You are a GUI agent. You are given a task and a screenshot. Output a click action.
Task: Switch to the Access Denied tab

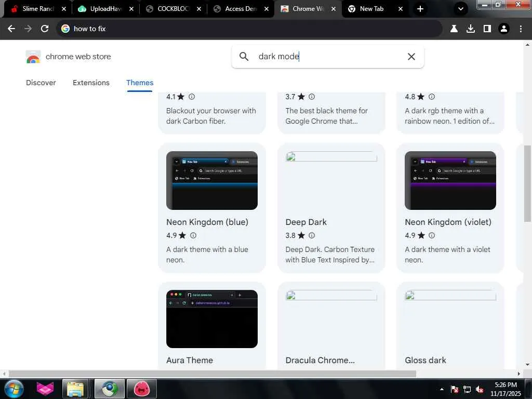click(x=241, y=9)
